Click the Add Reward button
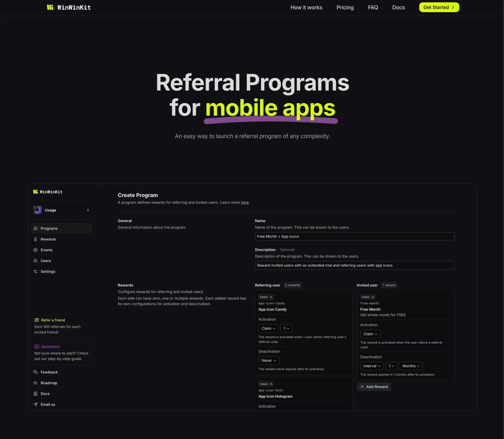Screen dimensions: 504x439 [x=374, y=387]
